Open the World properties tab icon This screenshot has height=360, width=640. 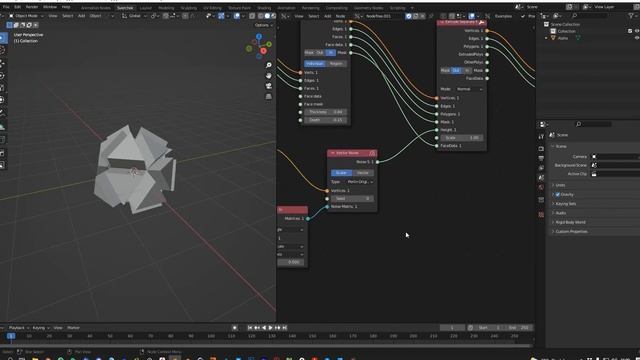(x=541, y=188)
